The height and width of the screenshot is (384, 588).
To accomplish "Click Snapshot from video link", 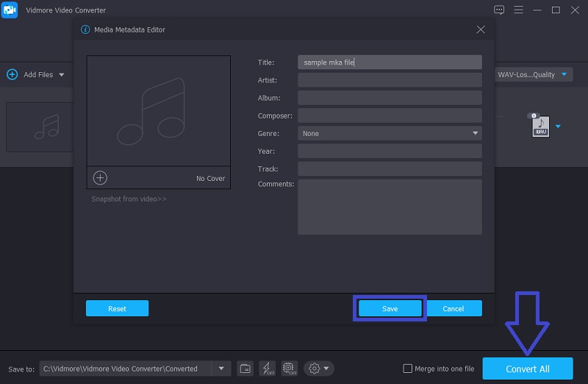I will [129, 199].
